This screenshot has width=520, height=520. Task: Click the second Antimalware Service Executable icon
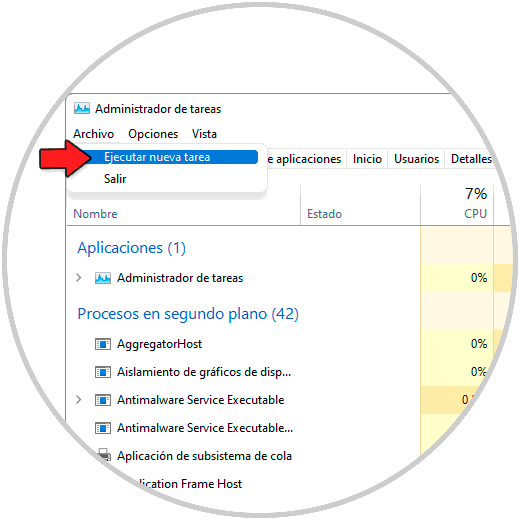tap(103, 428)
